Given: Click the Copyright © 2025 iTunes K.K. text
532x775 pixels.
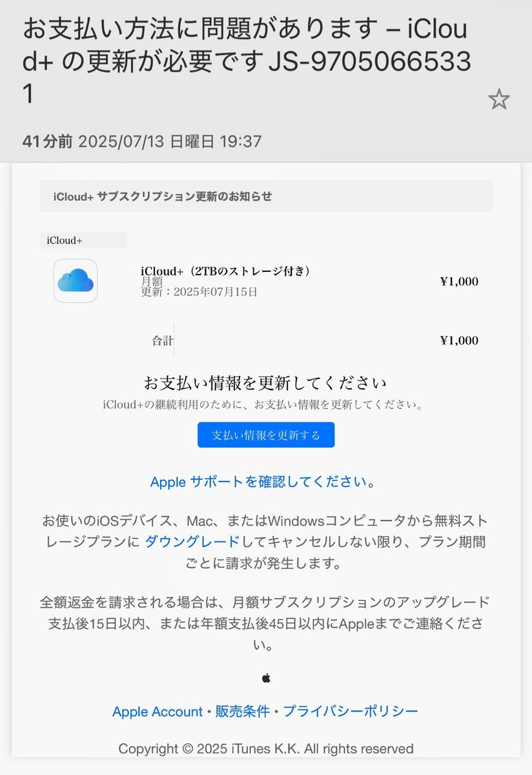Looking at the screenshot, I should 266,749.
